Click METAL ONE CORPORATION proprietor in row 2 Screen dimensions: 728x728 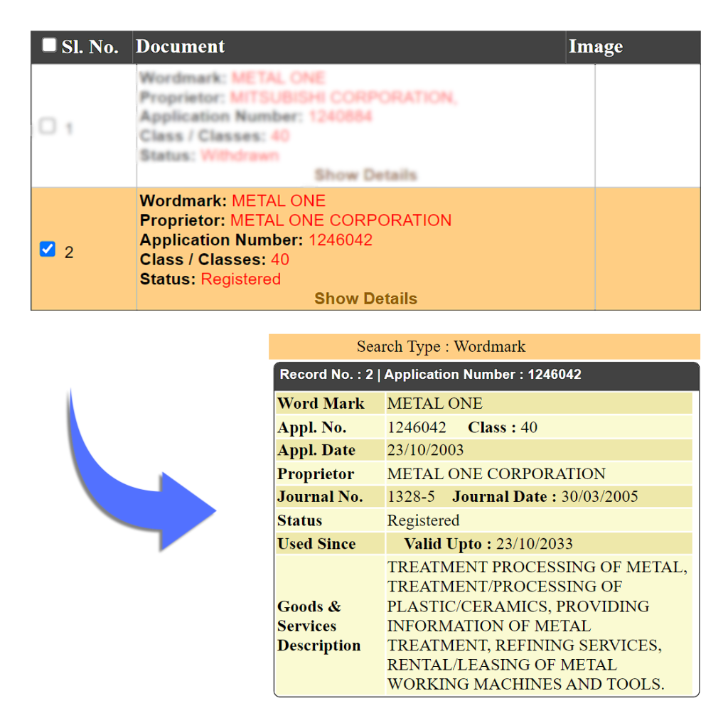point(341,220)
